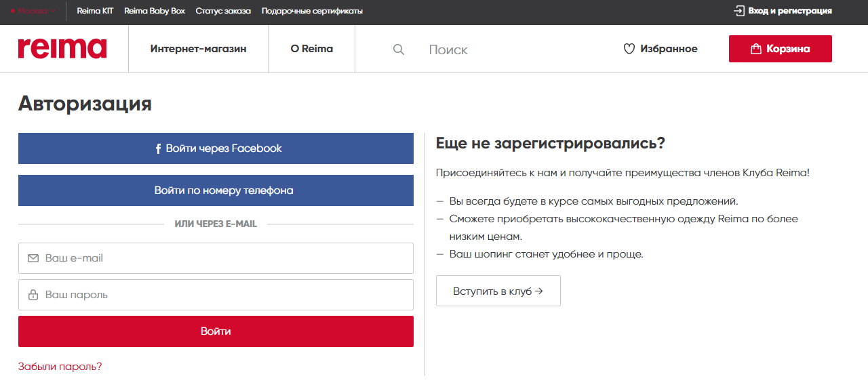Click the red Войти button
Image resolution: width=868 pixels, height=389 pixels.
click(216, 331)
